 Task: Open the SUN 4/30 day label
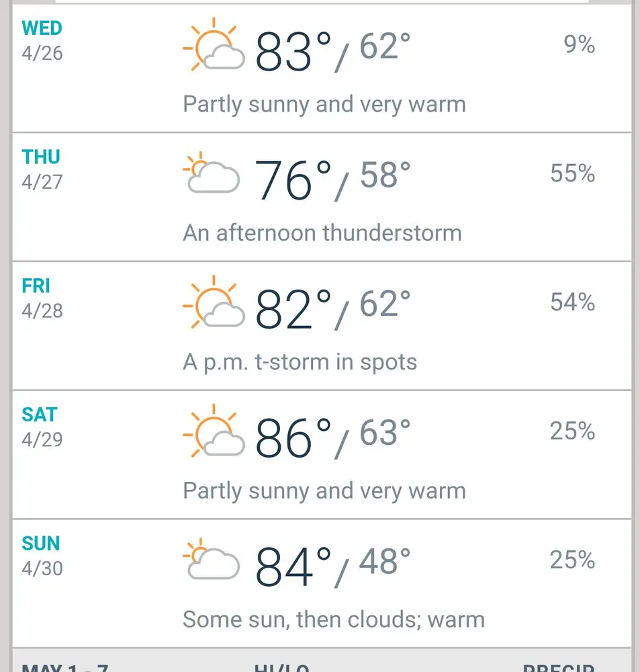tap(42, 556)
